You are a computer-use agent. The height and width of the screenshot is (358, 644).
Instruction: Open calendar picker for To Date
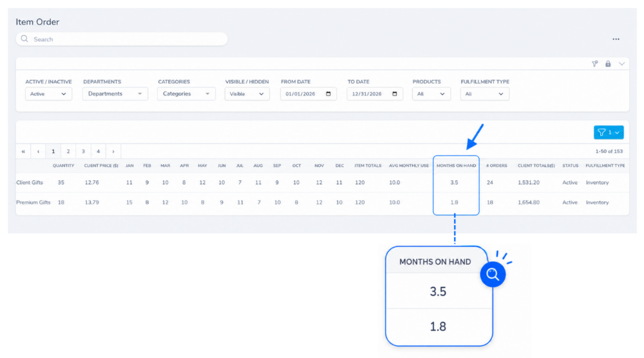point(395,94)
